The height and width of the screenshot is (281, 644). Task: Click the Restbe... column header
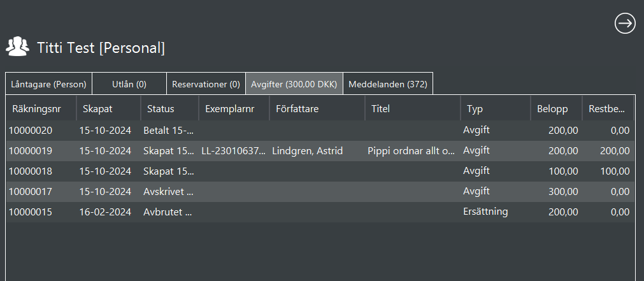(x=608, y=109)
